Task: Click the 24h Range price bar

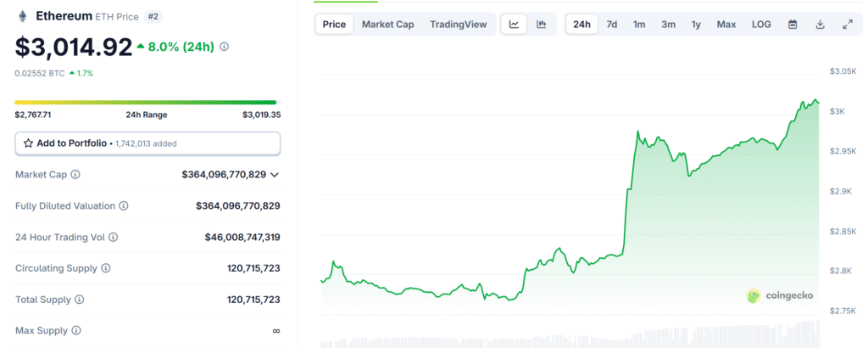Action: coord(146,103)
